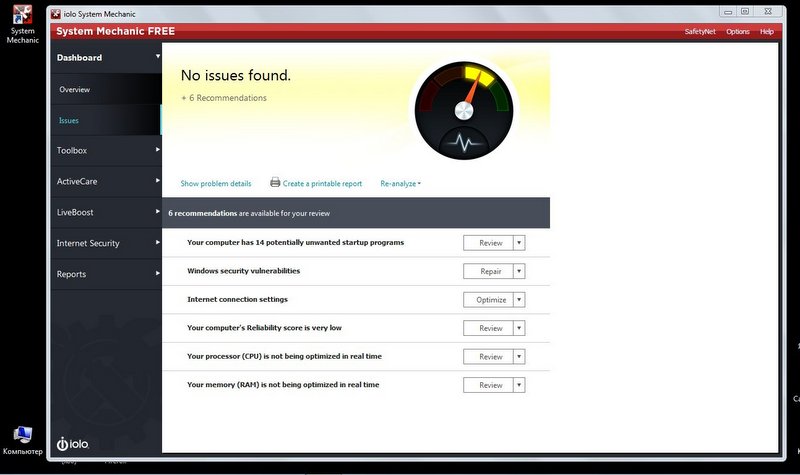The width and height of the screenshot is (800, 475).
Task: Expand the Internet Security sidebar section
Action: click(x=158, y=242)
